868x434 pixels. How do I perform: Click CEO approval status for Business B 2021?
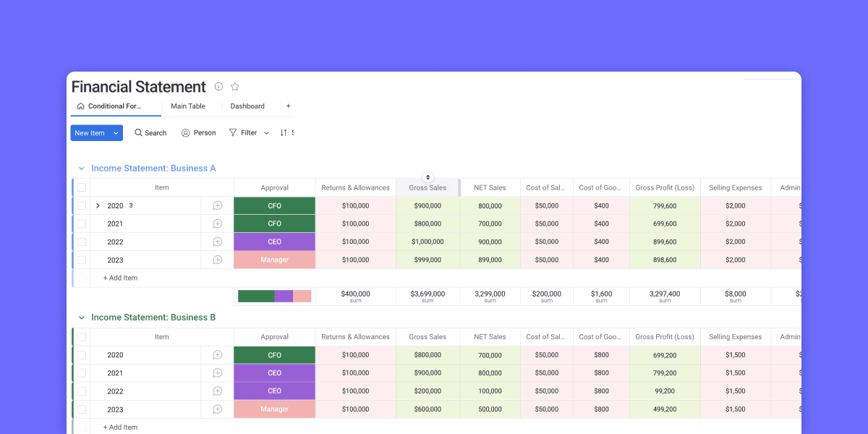click(275, 373)
